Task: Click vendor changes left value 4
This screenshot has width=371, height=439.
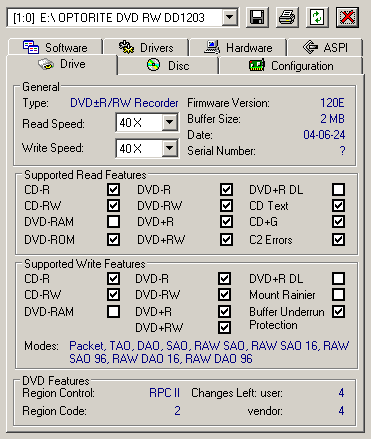Action: pyautogui.click(x=341, y=411)
